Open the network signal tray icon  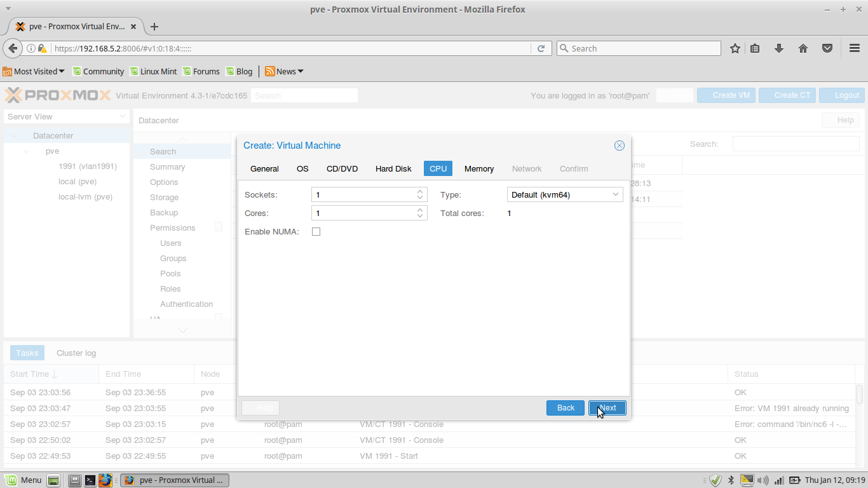[779, 480]
